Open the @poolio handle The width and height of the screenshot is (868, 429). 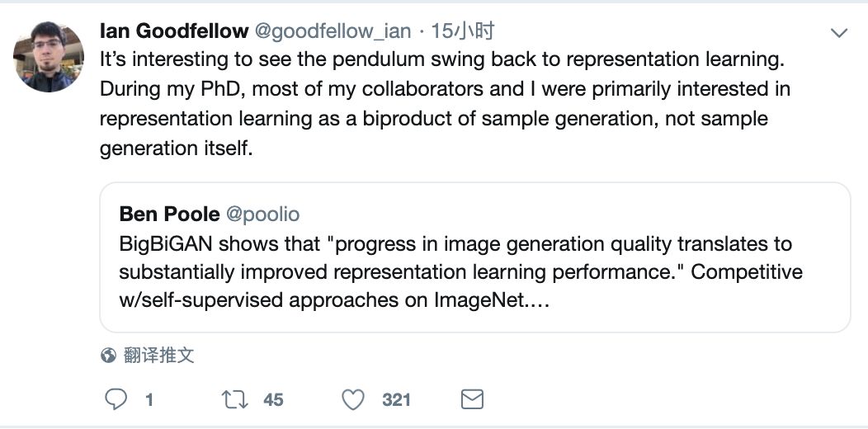pyautogui.click(x=262, y=214)
